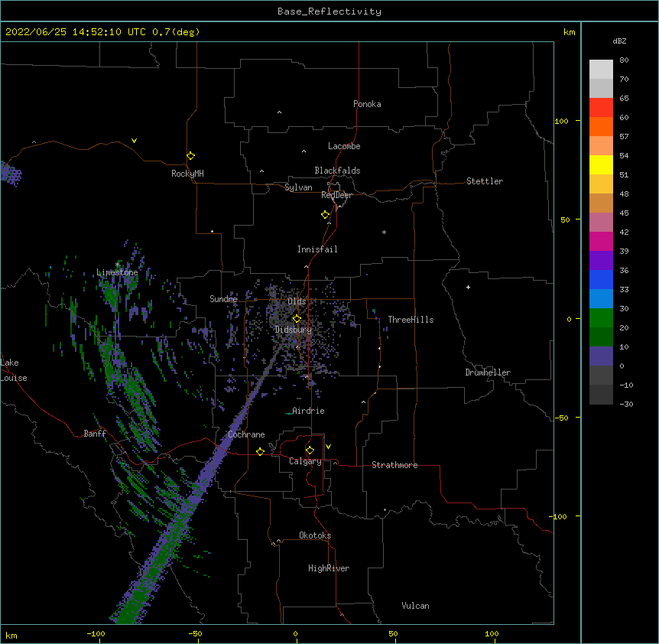Click the Base_Reflectivity title
This screenshot has width=659, height=644.
[x=329, y=11]
